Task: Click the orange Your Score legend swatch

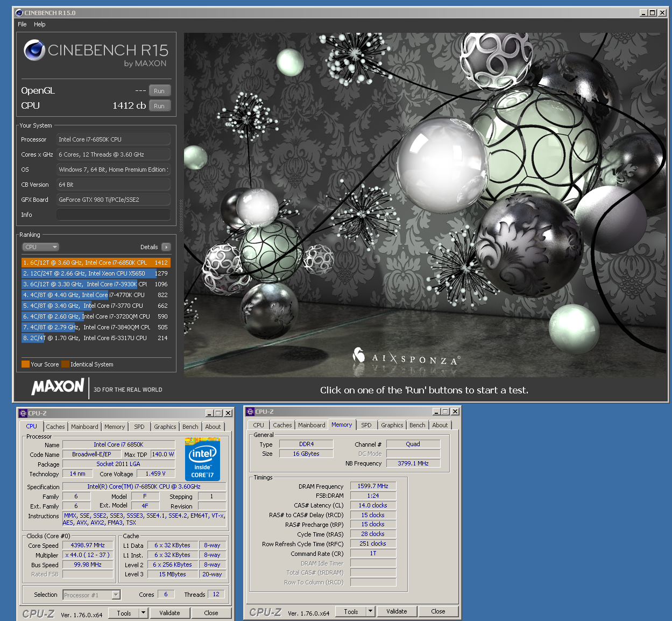Action: click(x=25, y=364)
